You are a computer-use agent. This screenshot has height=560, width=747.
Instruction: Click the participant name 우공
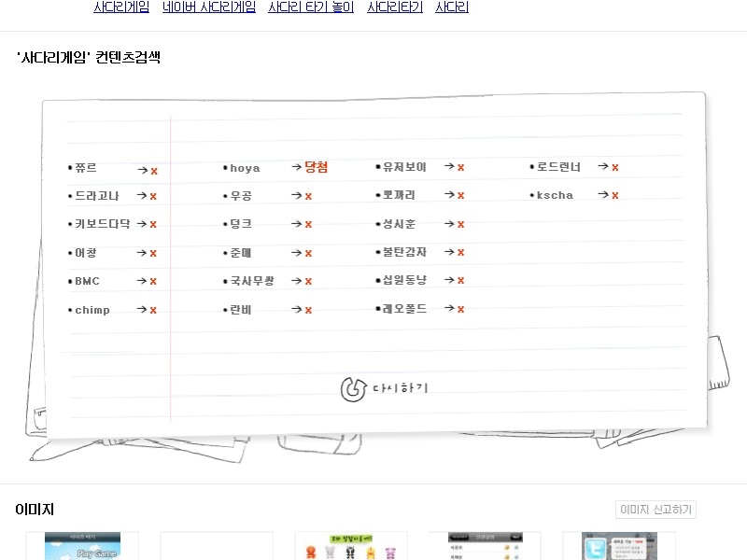241,196
